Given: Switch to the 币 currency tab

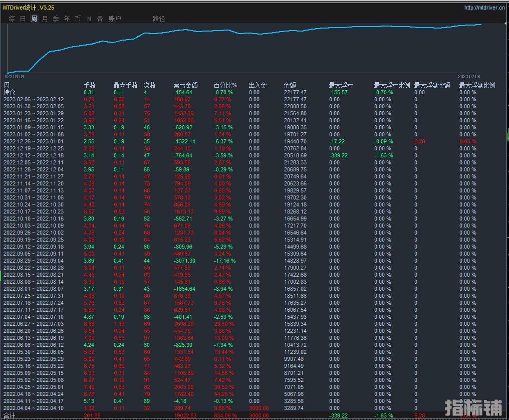Looking at the screenshot, I should pos(78,19).
